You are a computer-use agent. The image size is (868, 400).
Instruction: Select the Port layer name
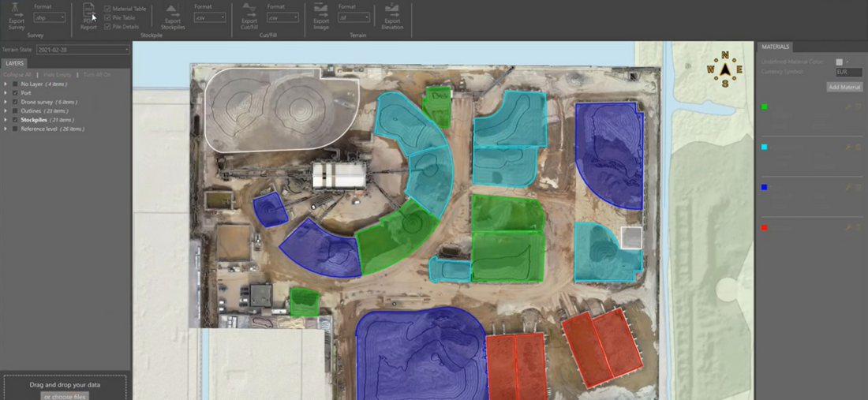click(26, 93)
